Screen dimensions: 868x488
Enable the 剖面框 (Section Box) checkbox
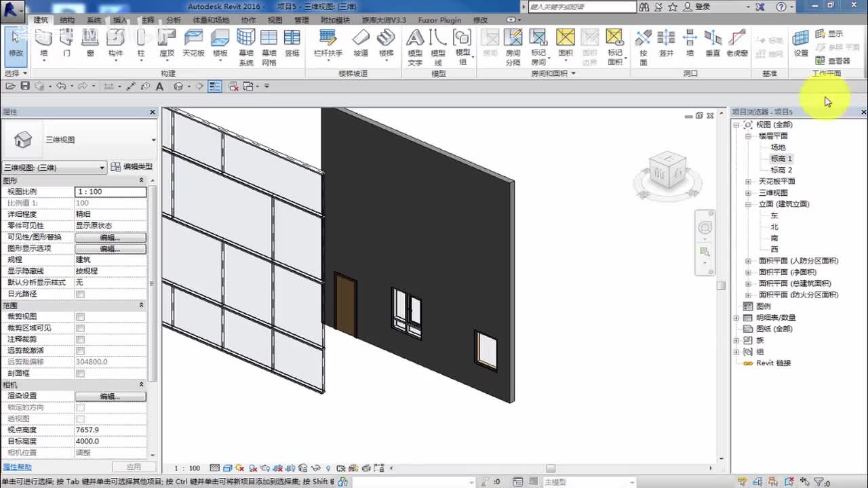(x=81, y=373)
